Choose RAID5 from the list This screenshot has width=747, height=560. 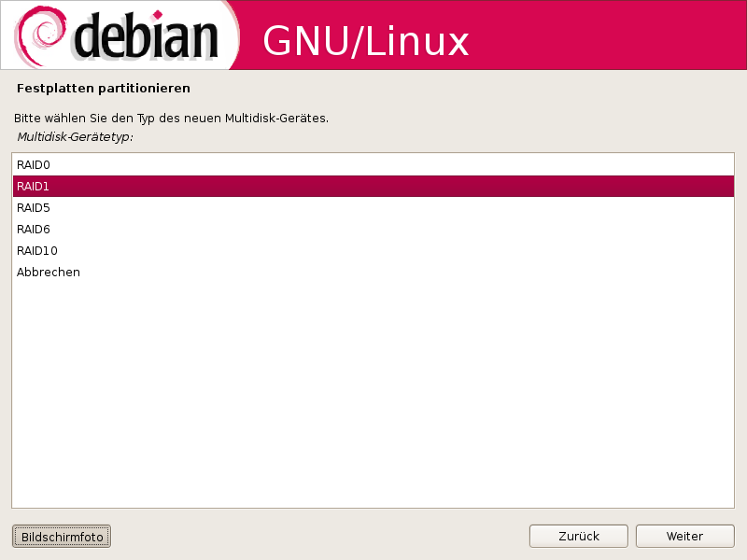[x=373, y=207]
